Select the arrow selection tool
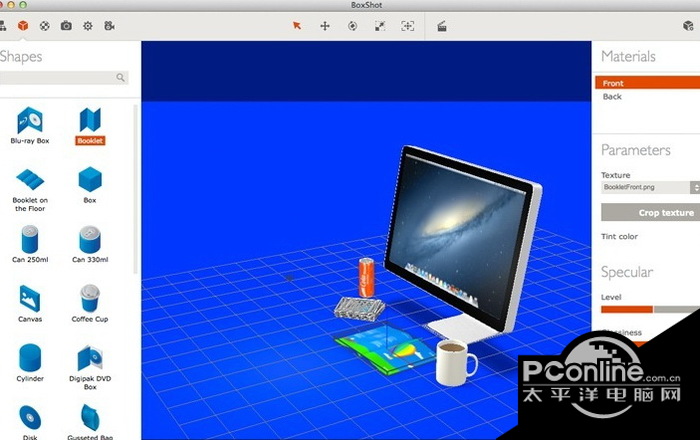This screenshot has height=440, width=700. pos(297,26)
